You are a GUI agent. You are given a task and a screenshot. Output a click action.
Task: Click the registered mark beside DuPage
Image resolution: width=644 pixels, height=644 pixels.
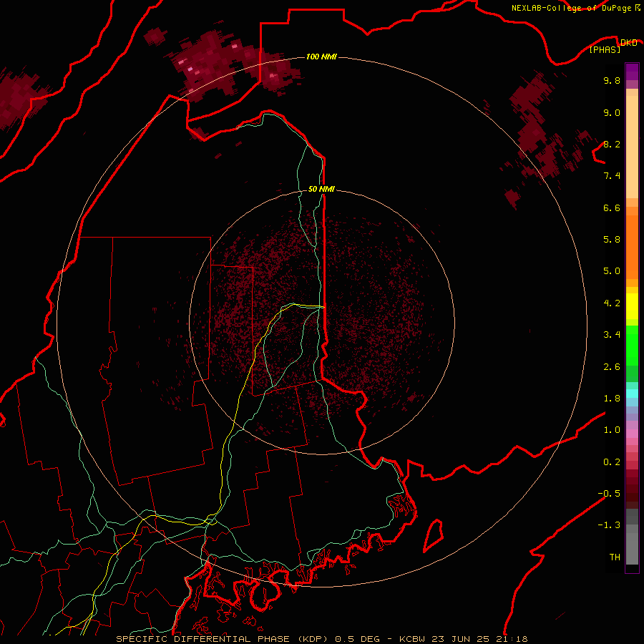(x=638, y=7)
